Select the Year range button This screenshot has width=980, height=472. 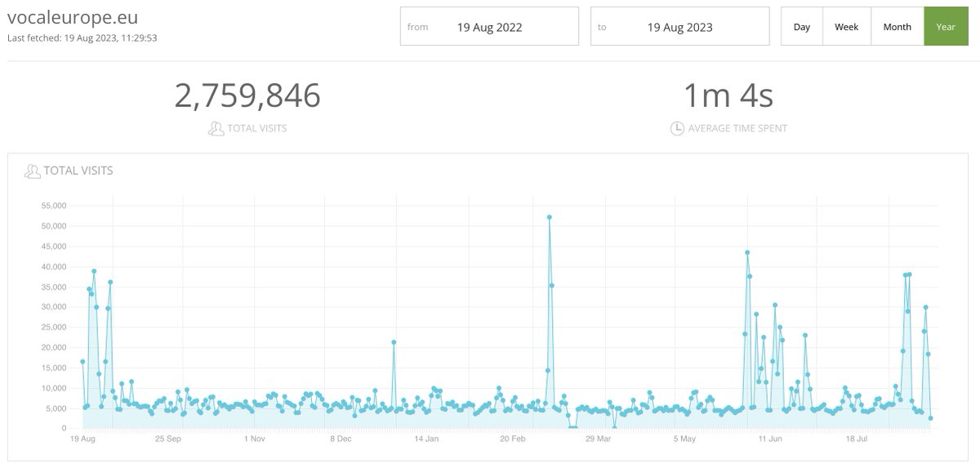pyautogui.click(x=946, y=26)
